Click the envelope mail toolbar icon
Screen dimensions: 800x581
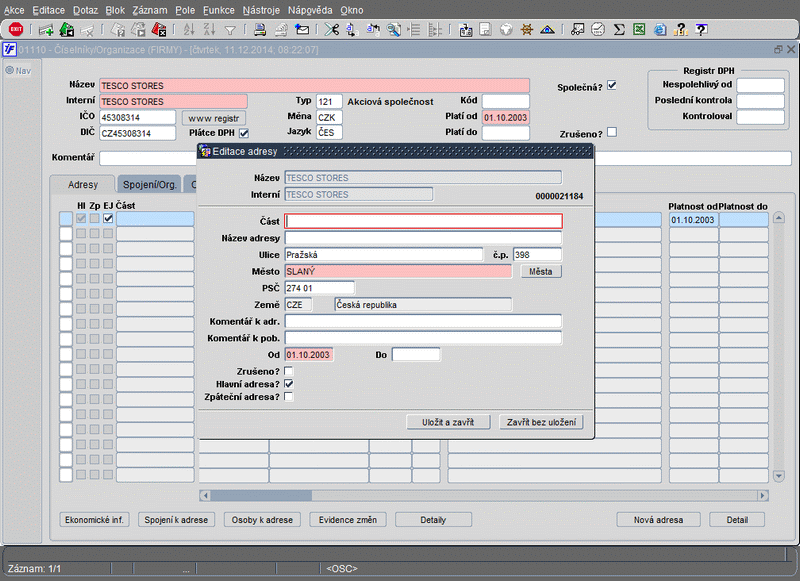(x=302, y=30)
